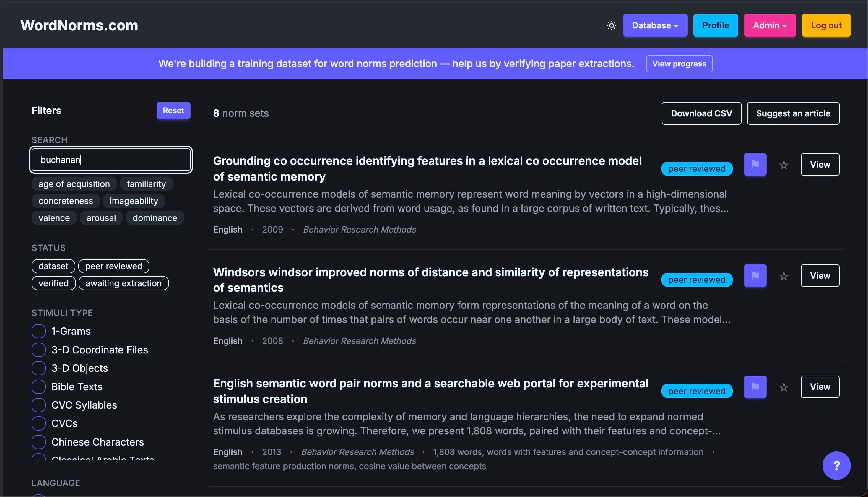Open the help question mark bubble
This screenshot has height=497, width=868.
pos(836,466)
